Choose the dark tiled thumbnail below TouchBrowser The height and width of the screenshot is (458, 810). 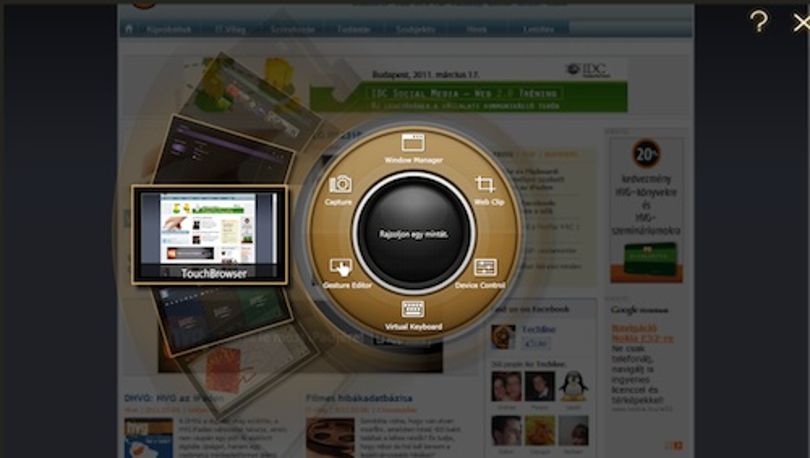coord(223,318)
